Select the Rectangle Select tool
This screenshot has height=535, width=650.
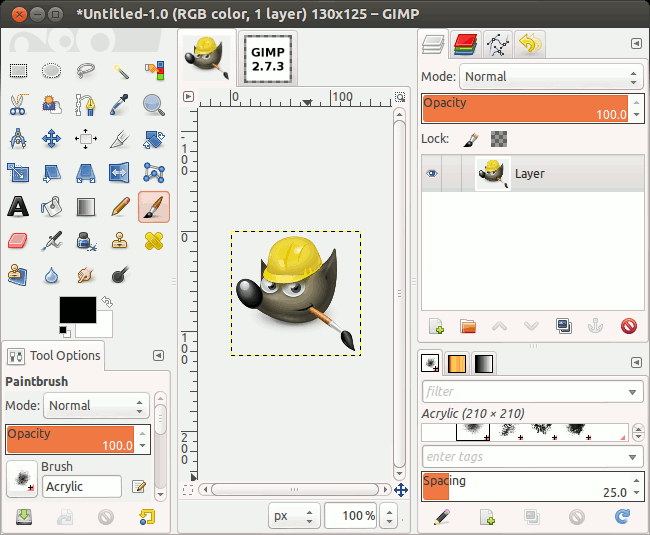click(x=18, y=70)
